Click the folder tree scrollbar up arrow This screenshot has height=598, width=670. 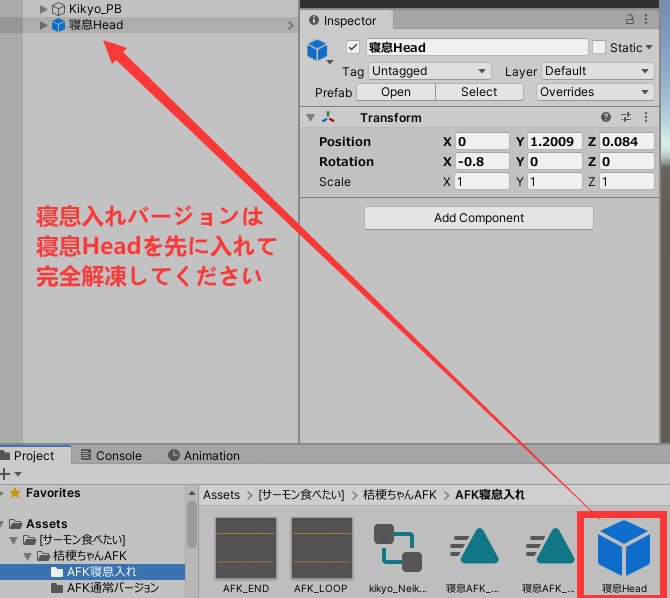192,493
